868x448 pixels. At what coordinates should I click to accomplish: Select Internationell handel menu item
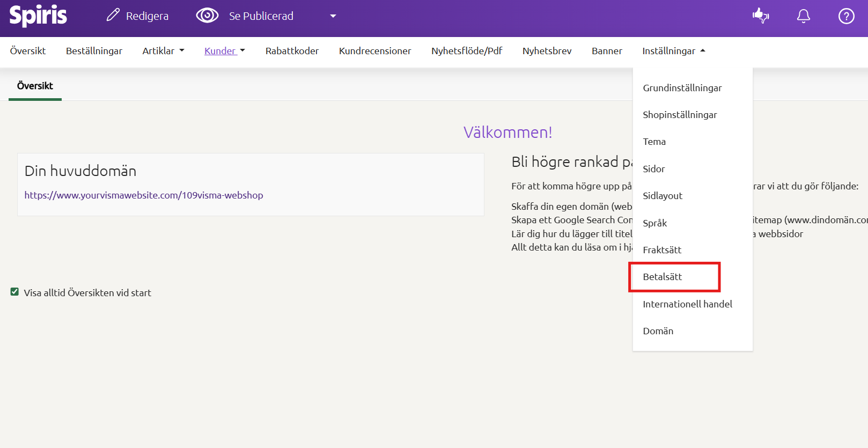(687, 304)
